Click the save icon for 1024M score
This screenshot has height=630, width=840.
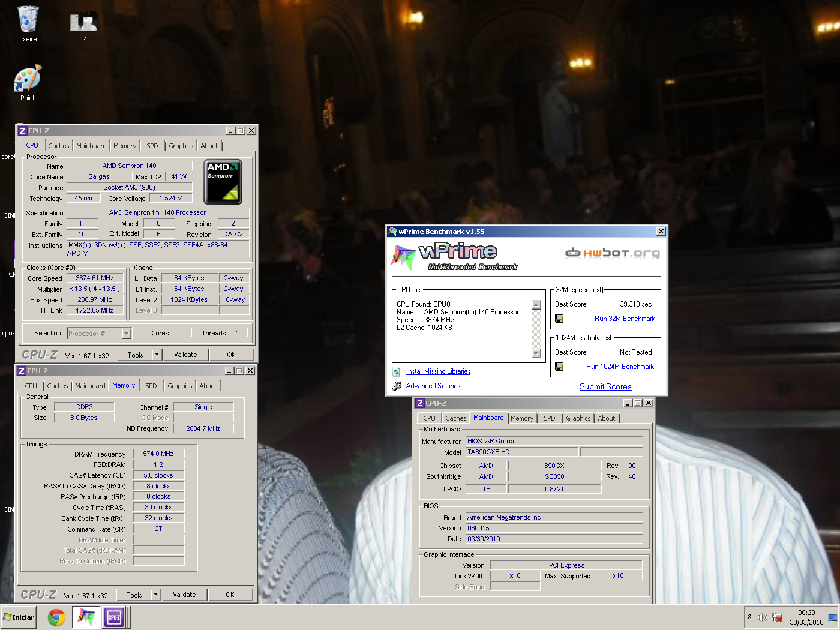[x=559, y=367]
